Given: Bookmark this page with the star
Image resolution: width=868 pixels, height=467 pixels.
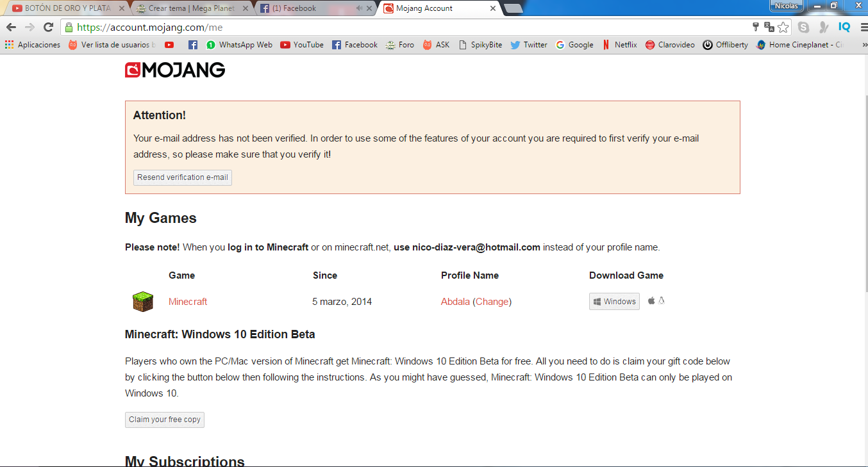Looking at the screenshot, I should 783,27.
